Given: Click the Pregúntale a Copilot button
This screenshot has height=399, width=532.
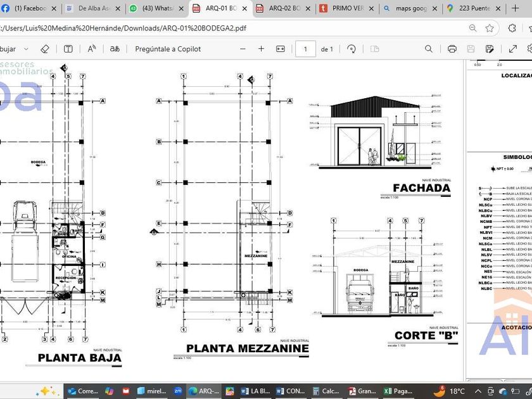Looking at the screenshot, I should coord(168,49).
